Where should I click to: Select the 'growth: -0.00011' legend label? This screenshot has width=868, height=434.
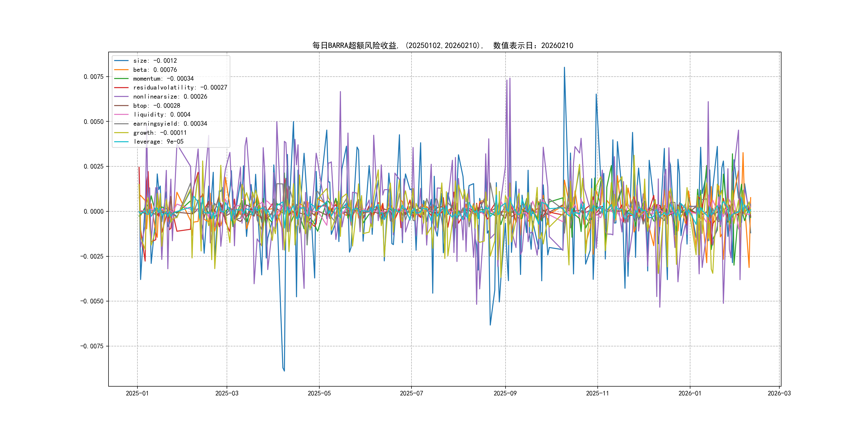160,133
